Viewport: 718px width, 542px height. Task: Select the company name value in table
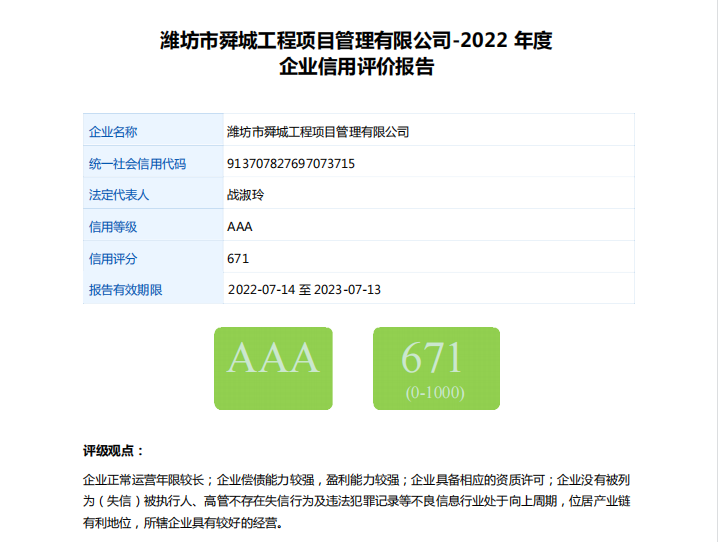(318, 132)
